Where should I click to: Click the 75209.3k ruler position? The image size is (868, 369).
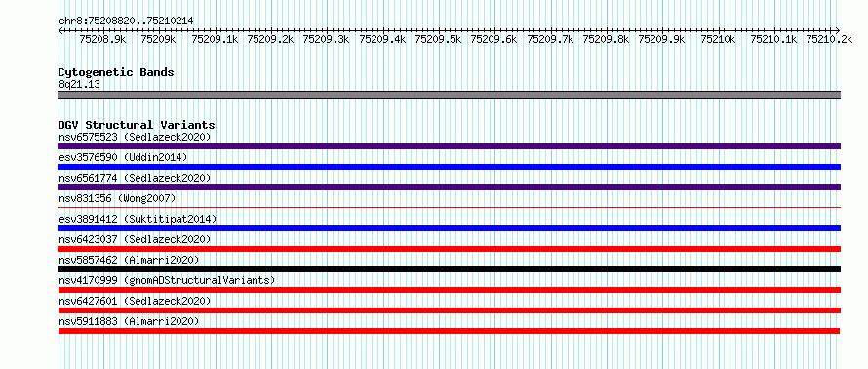[x=327, y=39]
